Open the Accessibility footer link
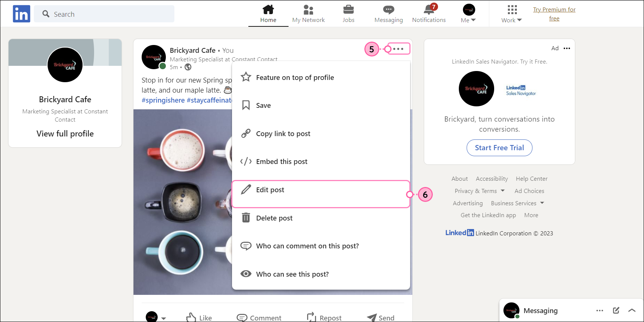 pos(492,178)
